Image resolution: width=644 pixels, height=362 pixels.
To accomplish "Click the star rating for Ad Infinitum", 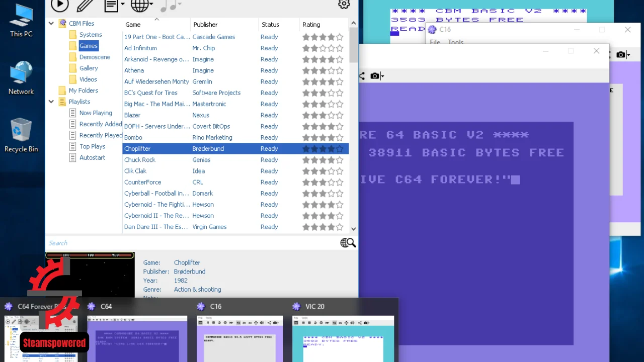I will (x=323, y=48).
